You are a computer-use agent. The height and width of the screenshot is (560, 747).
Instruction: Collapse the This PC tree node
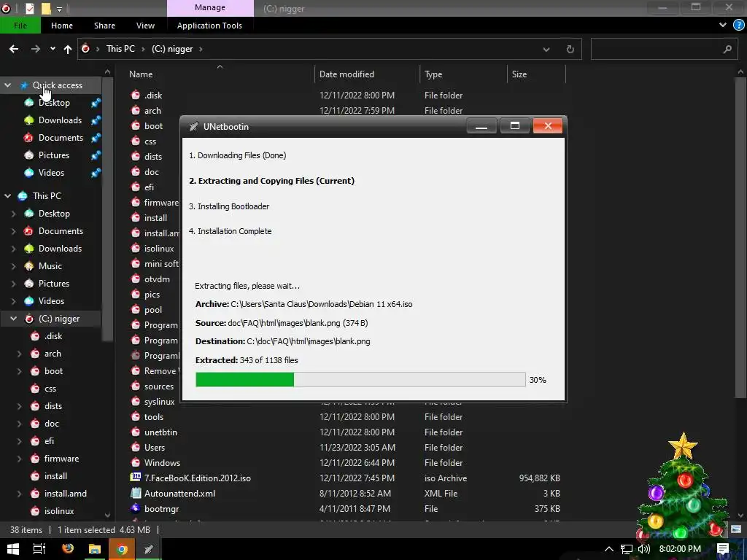tap(8, 195)
